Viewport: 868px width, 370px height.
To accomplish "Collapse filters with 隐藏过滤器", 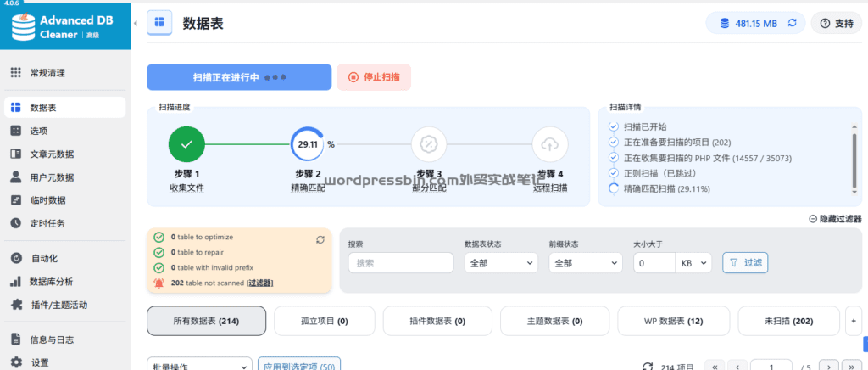I will click(835, 219).
